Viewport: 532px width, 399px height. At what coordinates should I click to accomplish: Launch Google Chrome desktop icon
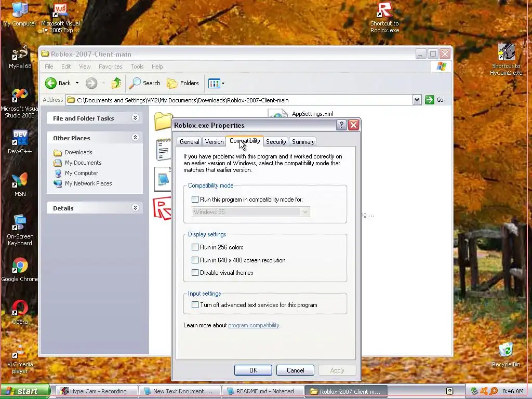[x=20, y=270]
